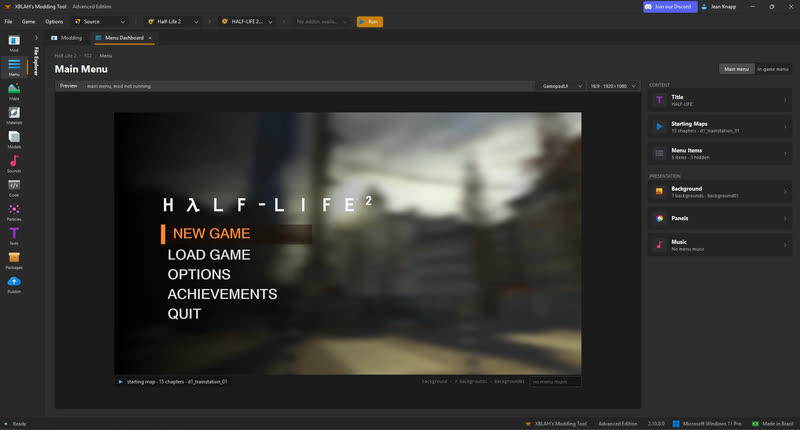Image resolution: width=800 pixels, height=430 pixels.
Task: Click Advanced Edition in the status bar
Action: click(617, 423)
